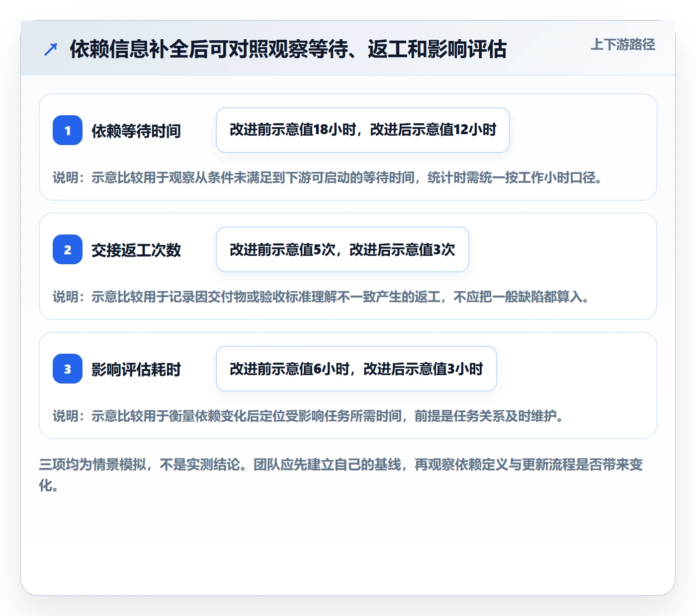Click the value box 改进前示意值18小时，改进后示意值12小时
This screenshot has width=696, height=616.
(363, 130)
